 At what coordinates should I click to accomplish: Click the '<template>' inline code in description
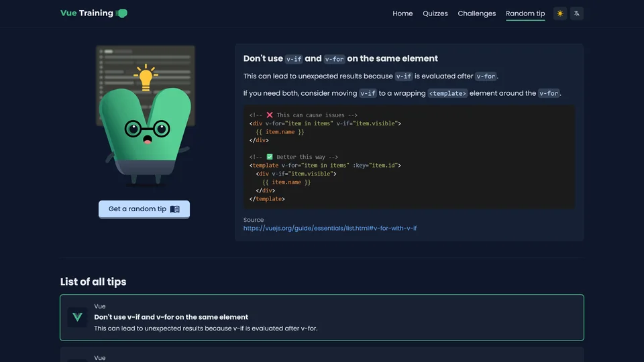tap(447, 94)
